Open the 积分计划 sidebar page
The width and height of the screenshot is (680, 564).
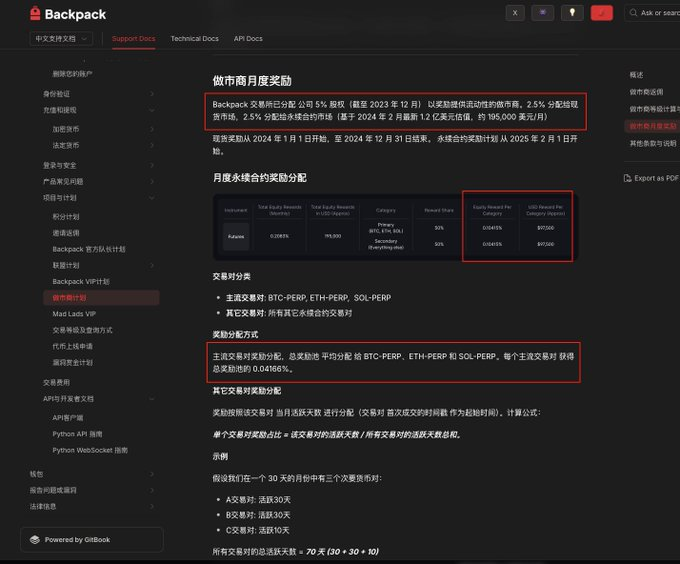pyautogui.click(x=66, y=216)
